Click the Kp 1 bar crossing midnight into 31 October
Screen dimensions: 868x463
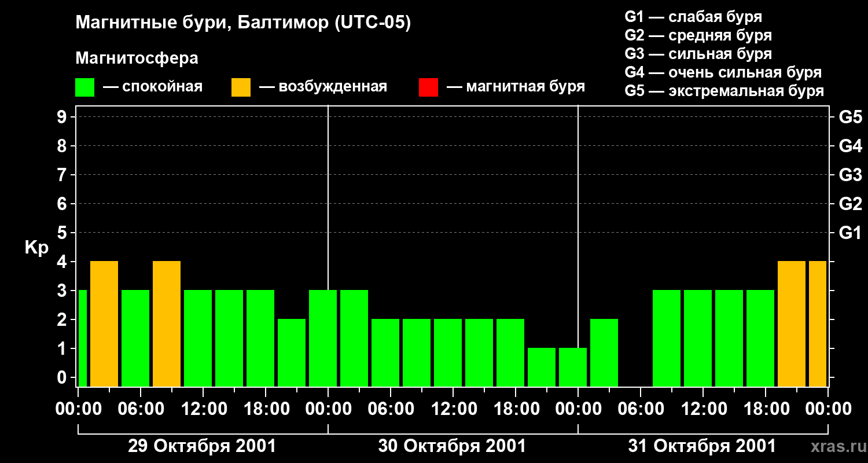tap(573, 367)
